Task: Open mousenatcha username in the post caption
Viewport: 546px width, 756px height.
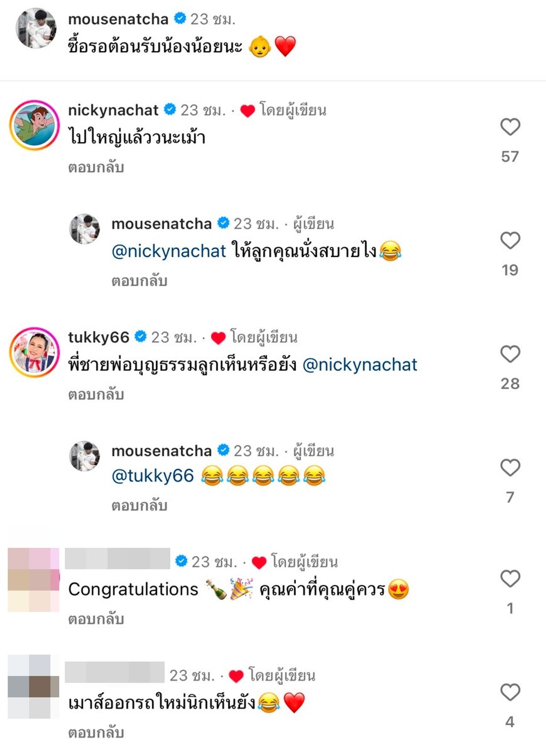Action: point(118,19)
